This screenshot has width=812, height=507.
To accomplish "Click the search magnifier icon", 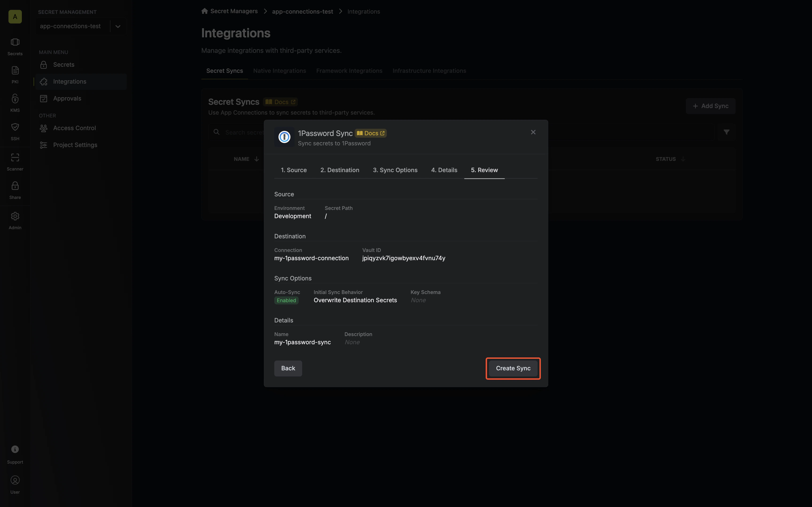I will tap(217, 132).
